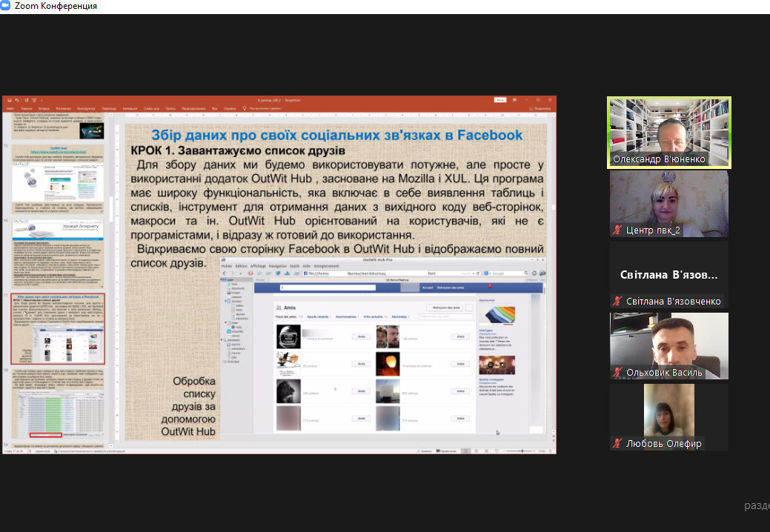The width and height of the screenshot is (770, 532).
Task: Select the slide thumbnail with green spreadsheet
Action: 58,403
